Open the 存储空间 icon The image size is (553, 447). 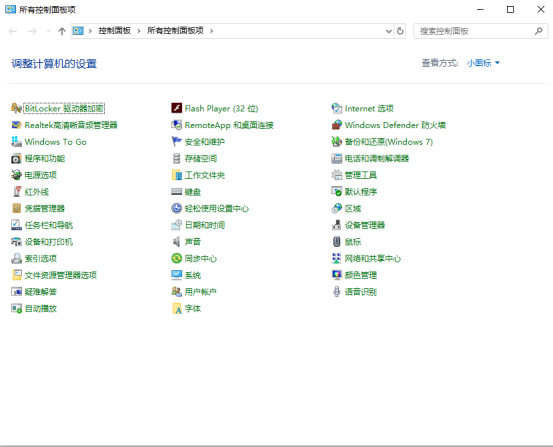(176, 158)
